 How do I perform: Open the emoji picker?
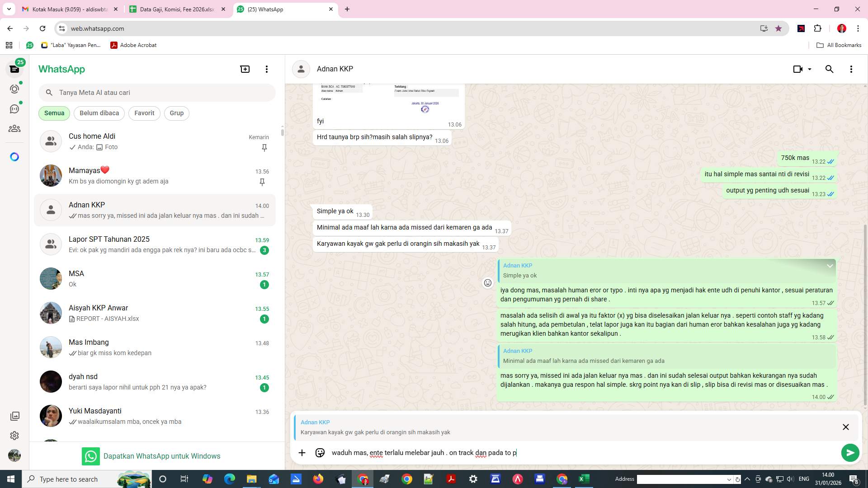coord(320,452)
